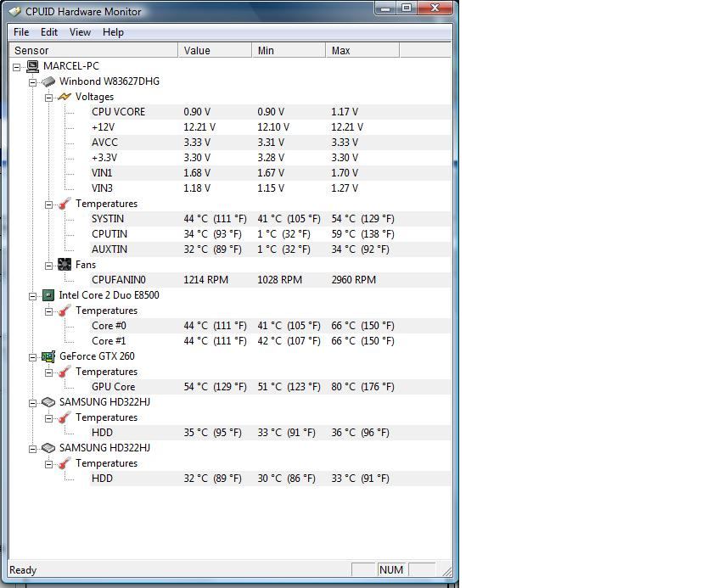Click the Ready status bar text
Screen dimensions: 713x588
click(23, 570)
